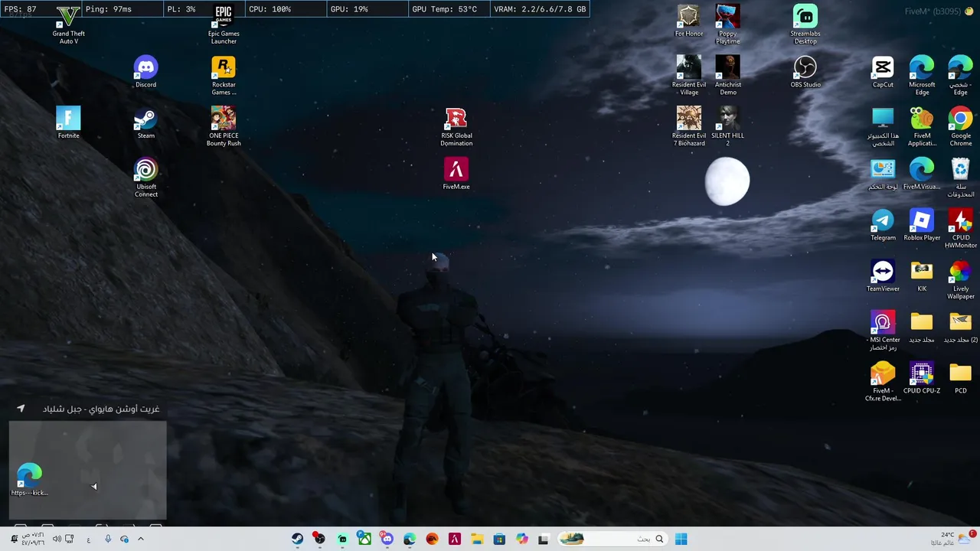The image size is (980, 551).
Task: Switch to Steam in the taskbar
Action: click(x=297, y=539)
